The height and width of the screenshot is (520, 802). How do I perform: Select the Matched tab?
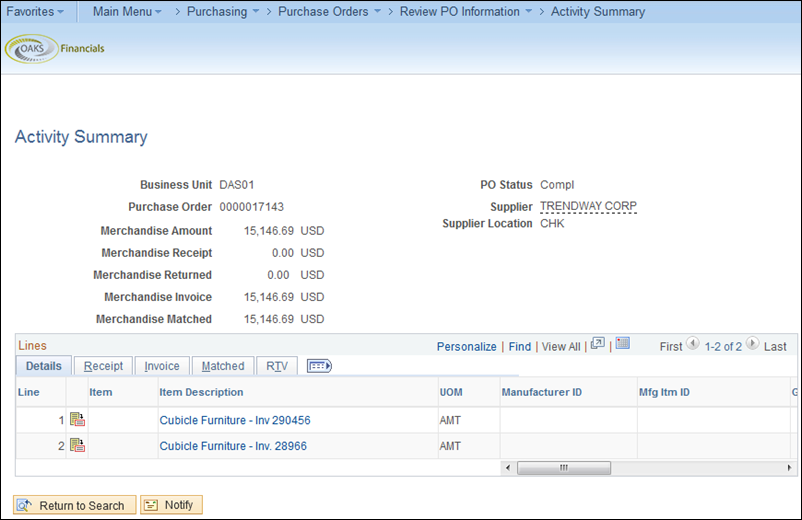223,366
